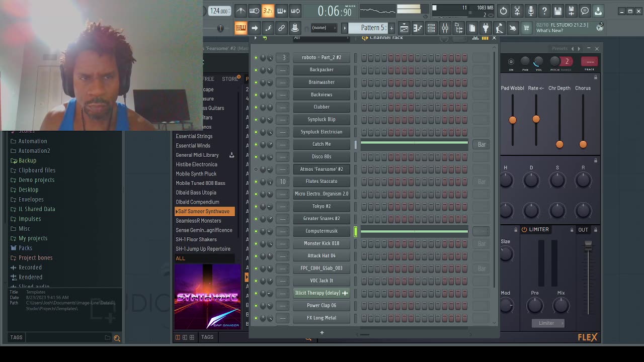Screen dimensions: 644x362
Task: Adjust the Chorus slider in FLEX
Action: point(583,144)
